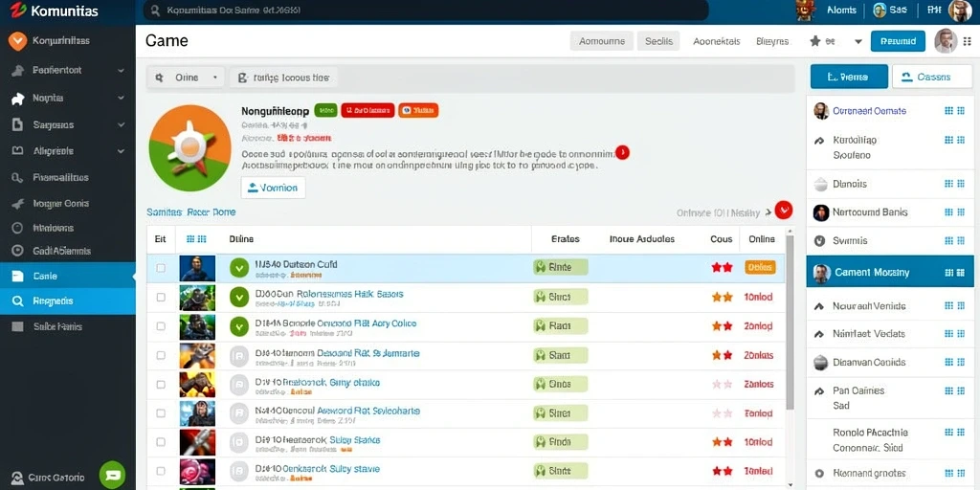Click the grid column icon in the table header
Viewport: 980px width, 490px height.
pos(196,238)
